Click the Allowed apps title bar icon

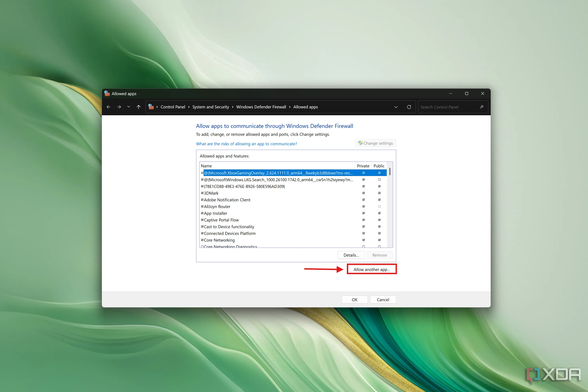[107, 94]
